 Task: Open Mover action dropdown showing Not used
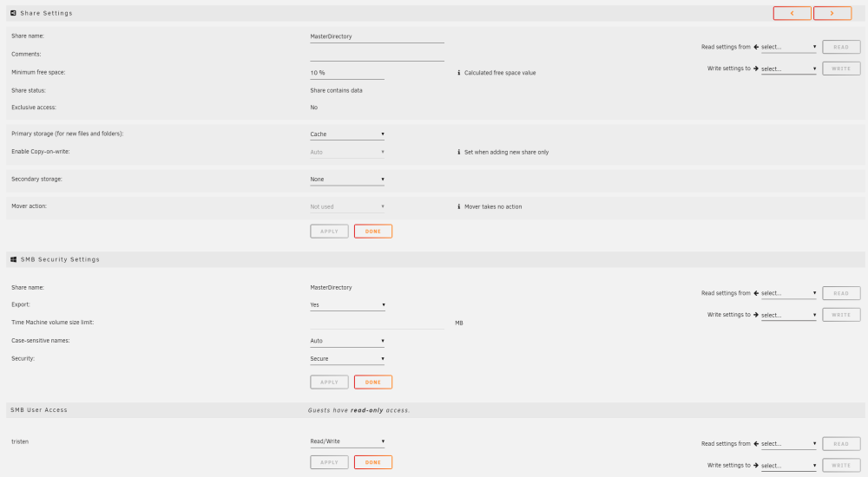[347, 206]
